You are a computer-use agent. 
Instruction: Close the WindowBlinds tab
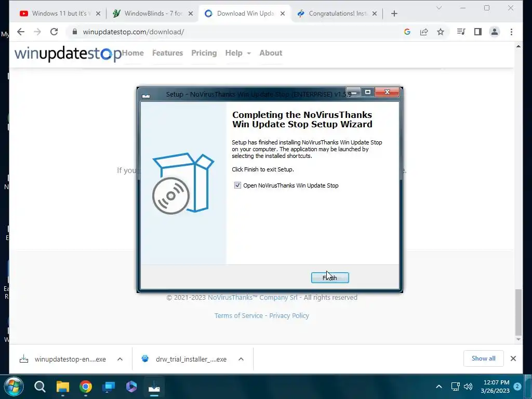tap(191, 14)
